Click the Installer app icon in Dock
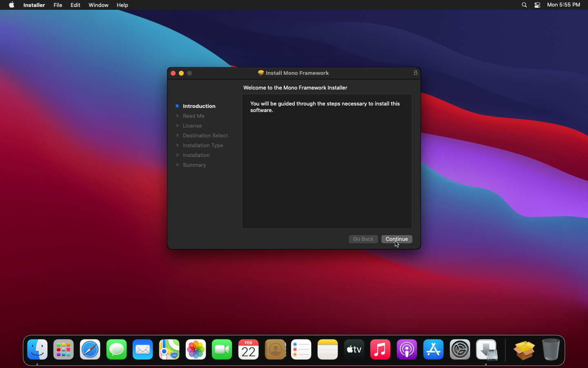 pyautogui.click(x=486, y=350)
